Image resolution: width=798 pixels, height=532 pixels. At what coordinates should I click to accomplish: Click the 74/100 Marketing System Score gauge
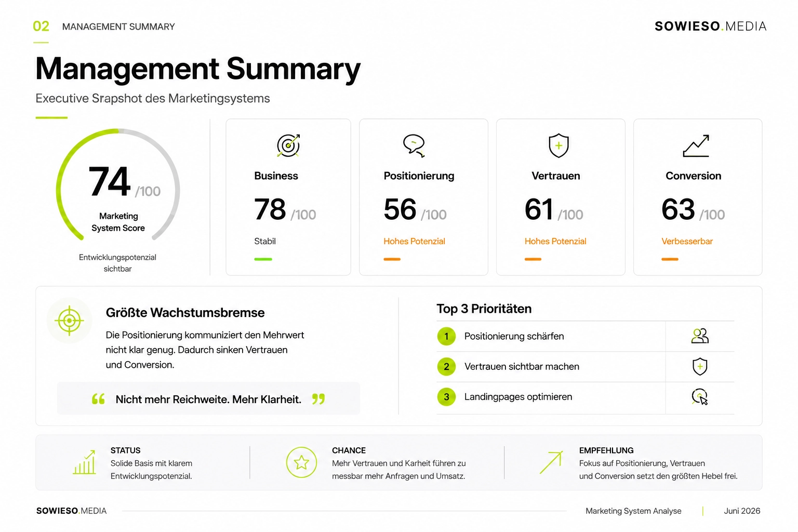coord(118,186)
